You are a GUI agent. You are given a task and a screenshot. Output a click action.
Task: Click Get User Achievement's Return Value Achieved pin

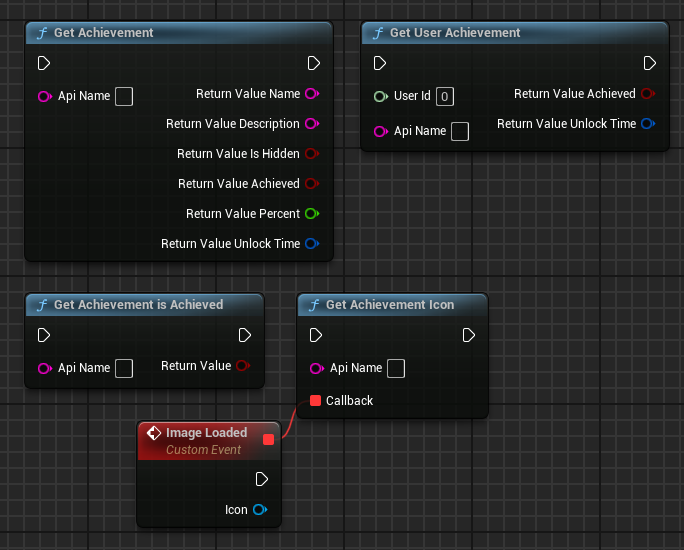[x=647, y=94]
